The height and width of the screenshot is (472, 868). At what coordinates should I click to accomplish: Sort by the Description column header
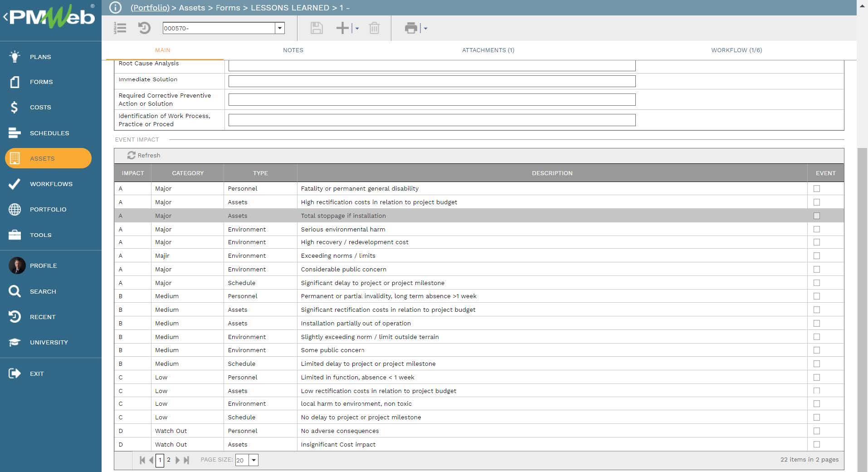(x=552, y=173)
